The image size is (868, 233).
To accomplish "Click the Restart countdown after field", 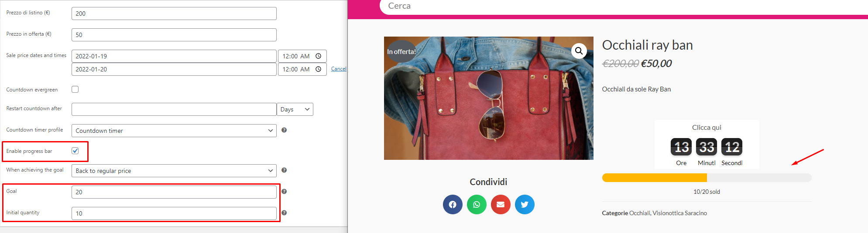I will click(174, 109).
